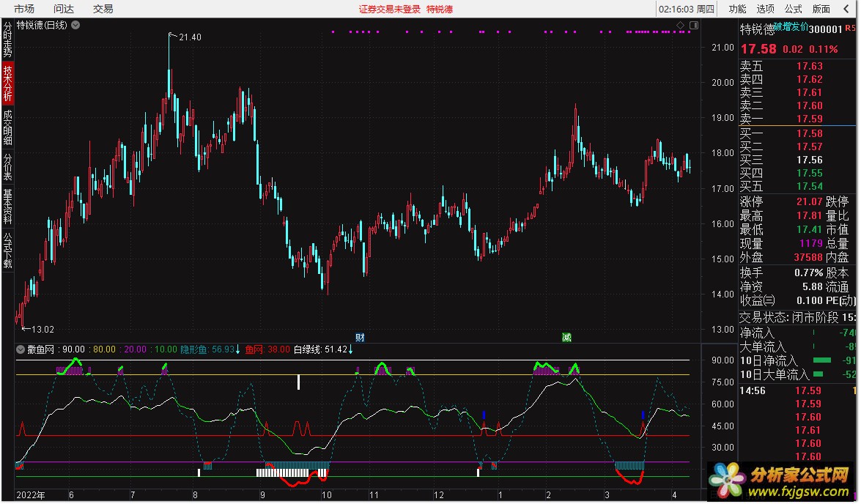Click the 13.02 low price label
The height and width of the screenshot is (504, 861).
(43, 330)
